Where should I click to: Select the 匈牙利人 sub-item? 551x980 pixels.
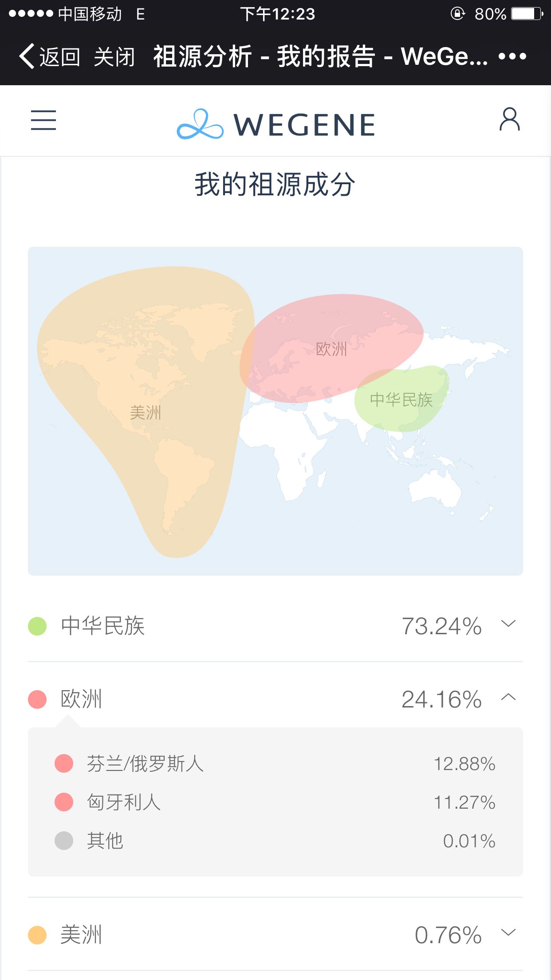(x=124, y=802)
